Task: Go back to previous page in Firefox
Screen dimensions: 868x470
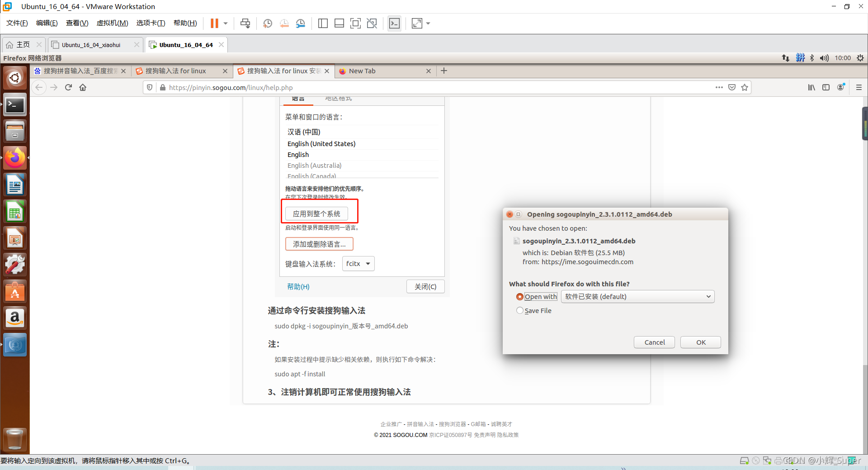Action: 39,87
